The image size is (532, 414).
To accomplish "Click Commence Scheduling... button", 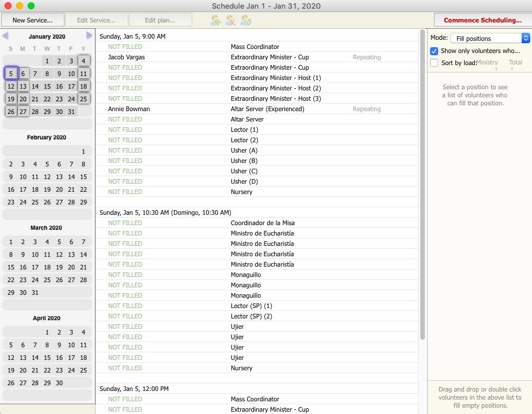I will (x=482, y=20).
